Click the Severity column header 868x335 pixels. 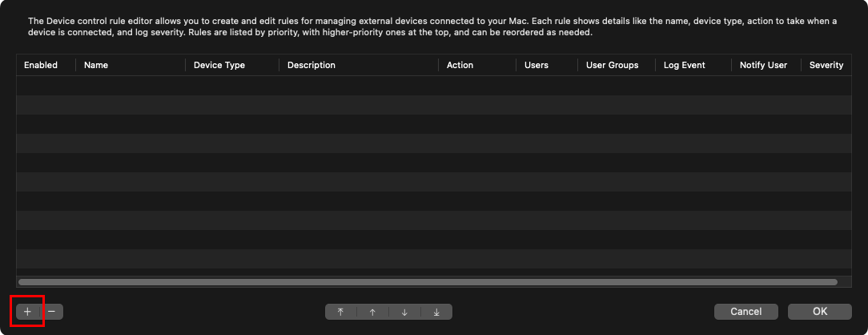826,65
